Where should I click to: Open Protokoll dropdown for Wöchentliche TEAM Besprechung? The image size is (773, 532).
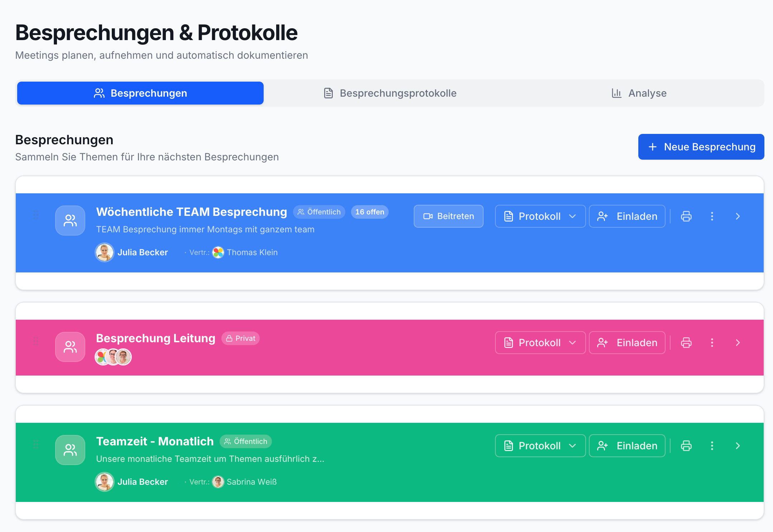pos(540,216)
